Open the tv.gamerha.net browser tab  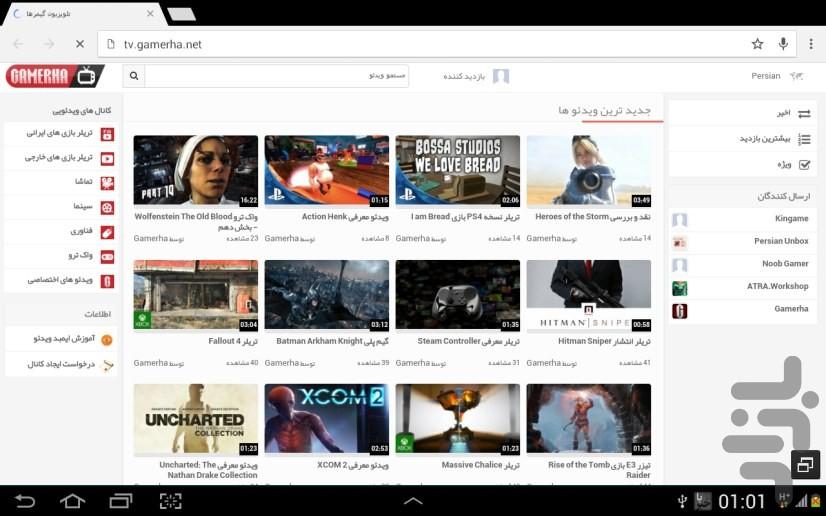point(80,13)
